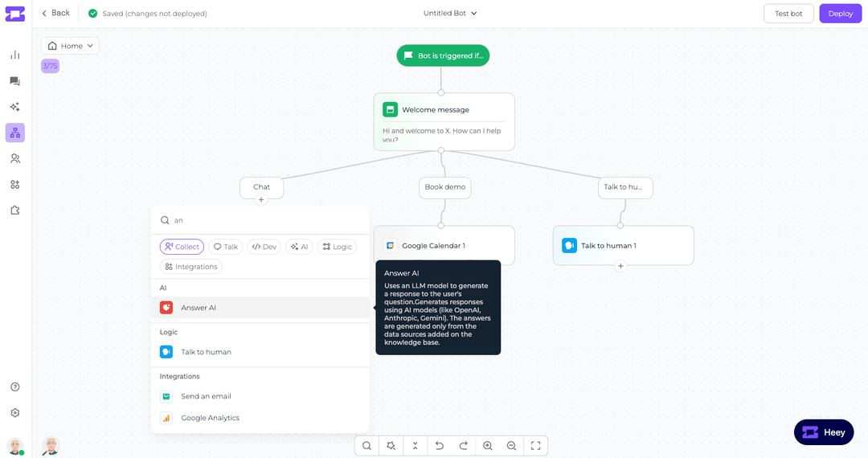Click the Answer AI block icon
The width and height of the screenshot is (868, 458).
(x=166, y=308)
